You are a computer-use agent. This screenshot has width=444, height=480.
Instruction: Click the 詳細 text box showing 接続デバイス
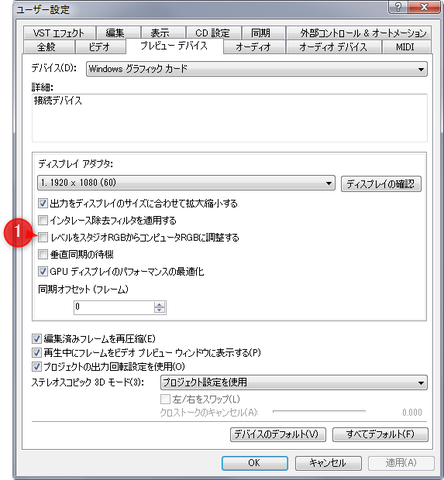tap(230, 118)
